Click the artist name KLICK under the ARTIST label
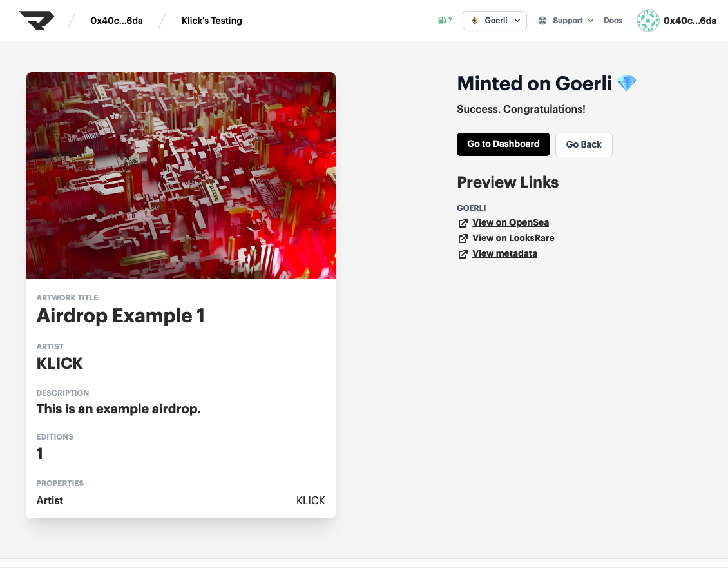728x568 pixels. (x=59, y=363)
